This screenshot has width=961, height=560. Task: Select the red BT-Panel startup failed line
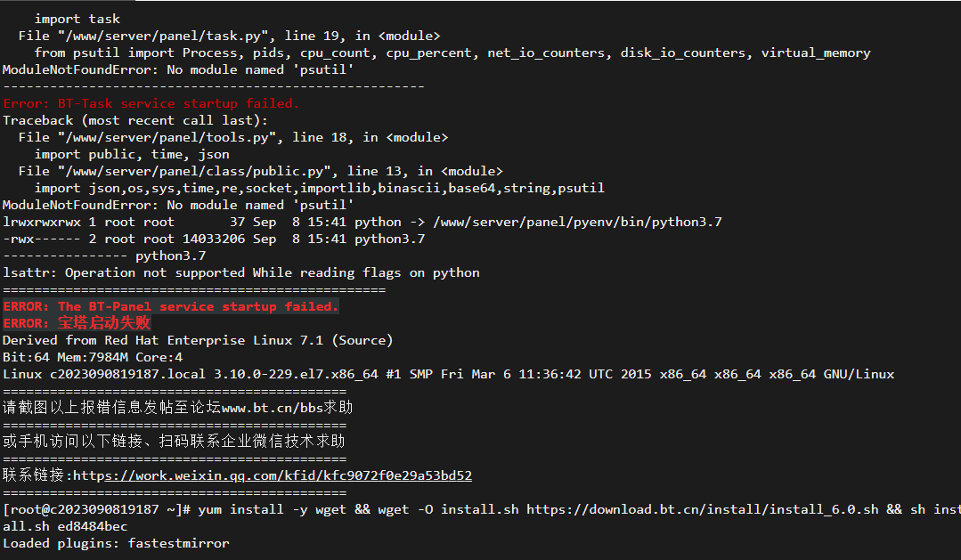171,306
